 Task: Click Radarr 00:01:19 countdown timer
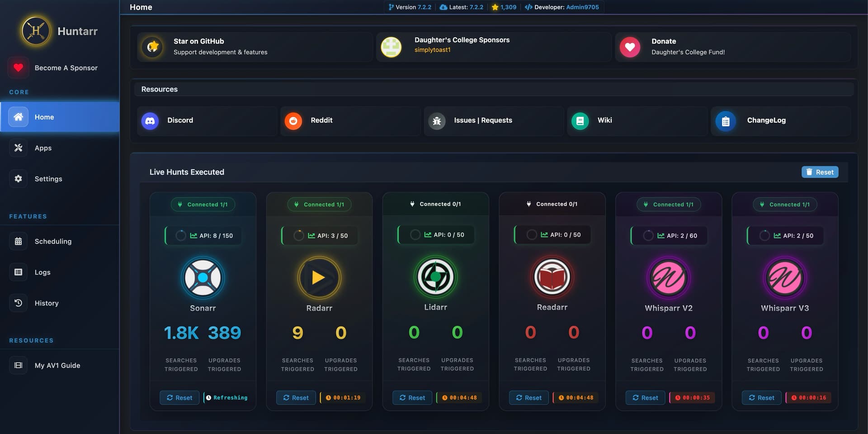point(343,397)
